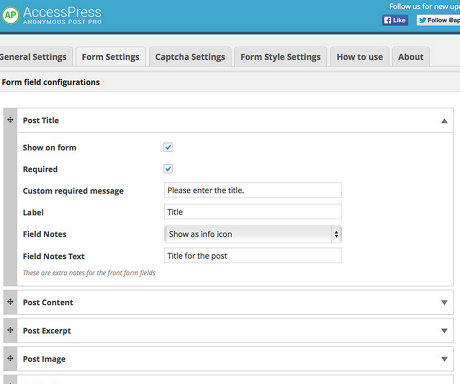Viewport: 460px width, 384px height.
Task: Focus the Field Notes Text input
Action: point(253,256)
